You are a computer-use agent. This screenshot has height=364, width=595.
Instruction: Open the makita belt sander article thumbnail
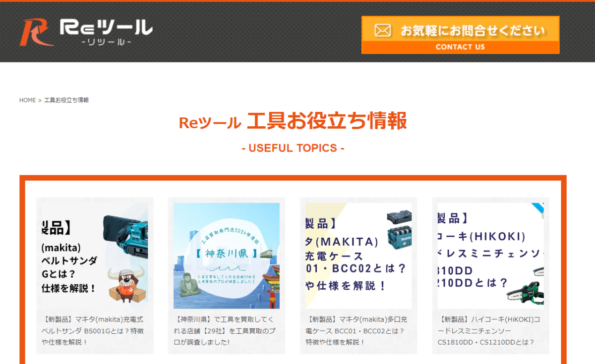pyautogui.click(x=95, y=256)
